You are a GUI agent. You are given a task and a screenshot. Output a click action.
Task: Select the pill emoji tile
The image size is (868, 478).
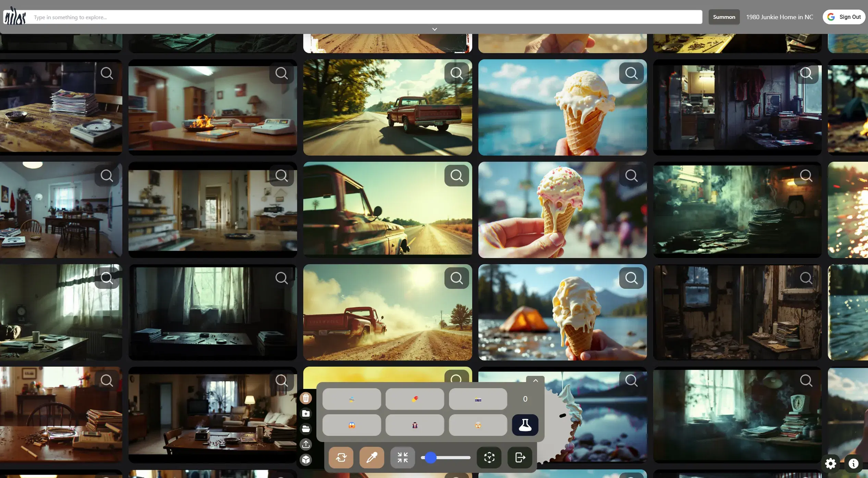(x=415, y=399)
